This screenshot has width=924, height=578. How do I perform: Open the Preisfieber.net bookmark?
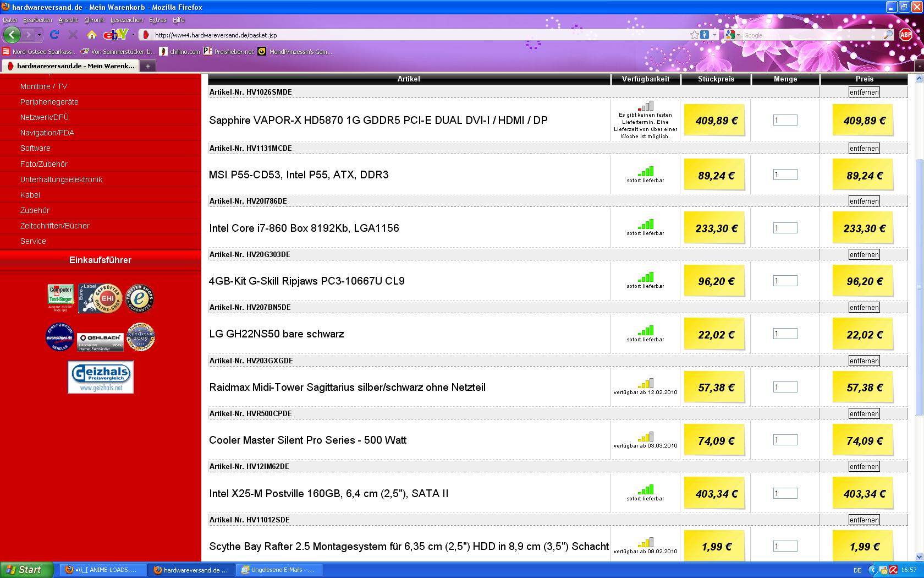pos(229,52)
